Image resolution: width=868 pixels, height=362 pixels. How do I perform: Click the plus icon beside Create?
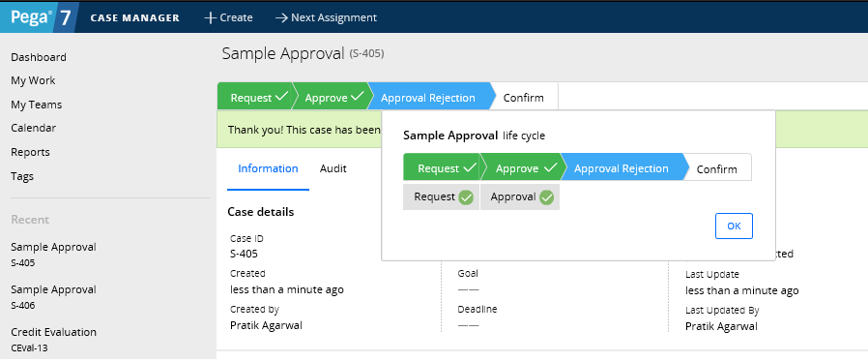point(210,17)
